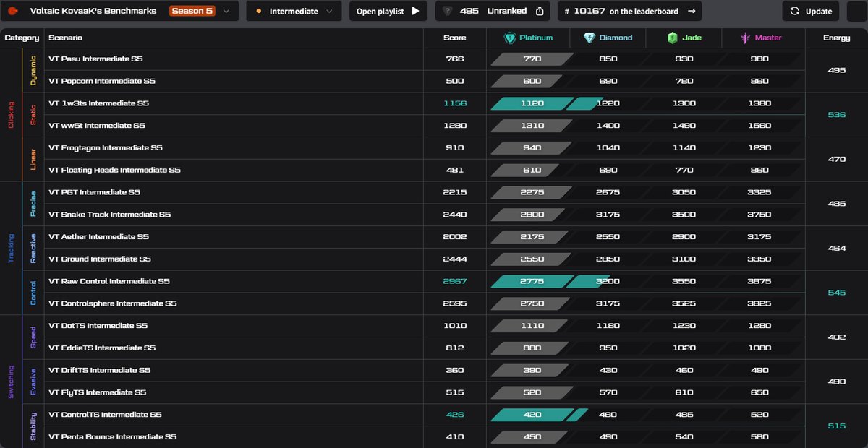Click the play triangle on Open playlist
Viewport: 868px width, 448px height.
point(415,11)
